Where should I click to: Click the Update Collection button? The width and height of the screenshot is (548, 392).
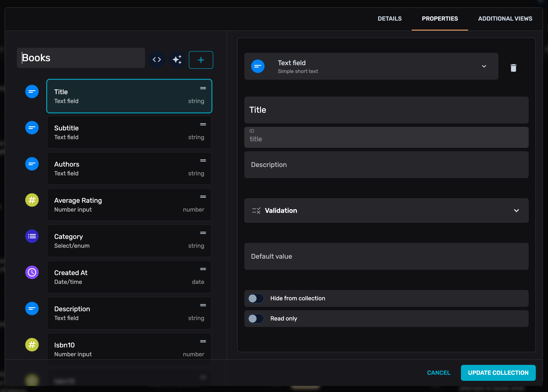tap(498, 373)
